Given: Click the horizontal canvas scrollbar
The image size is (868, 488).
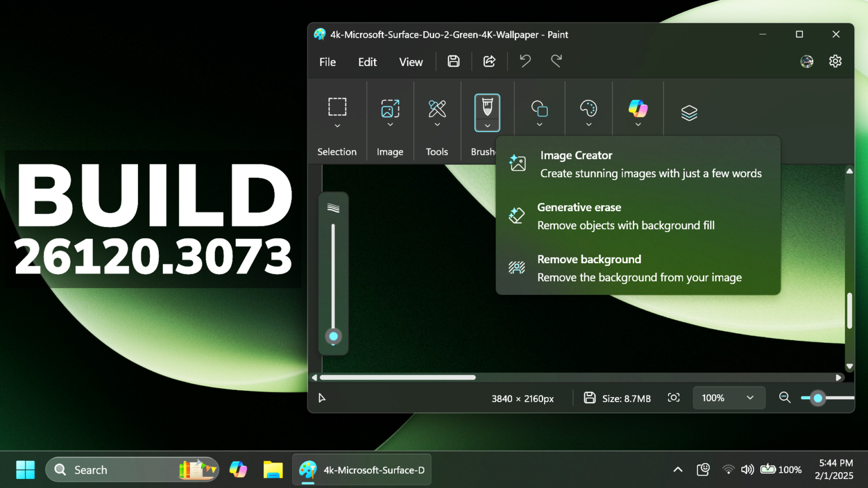Looking at the screenshot, I should coord(397,377).
